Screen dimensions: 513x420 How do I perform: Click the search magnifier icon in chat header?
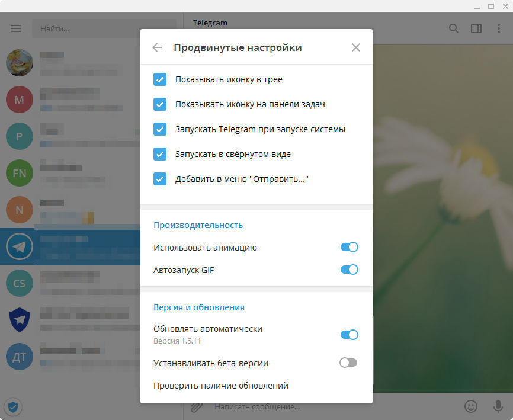coord(453,28)
